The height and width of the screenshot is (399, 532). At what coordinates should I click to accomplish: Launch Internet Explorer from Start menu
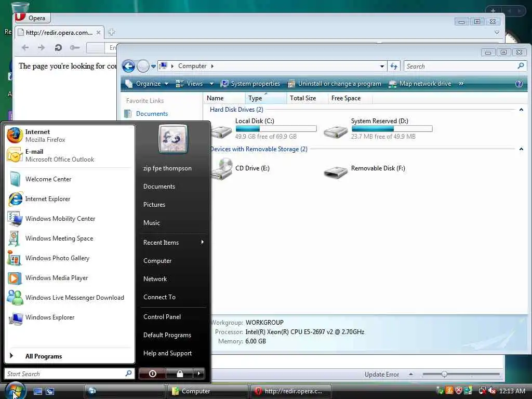click(70, 199)
